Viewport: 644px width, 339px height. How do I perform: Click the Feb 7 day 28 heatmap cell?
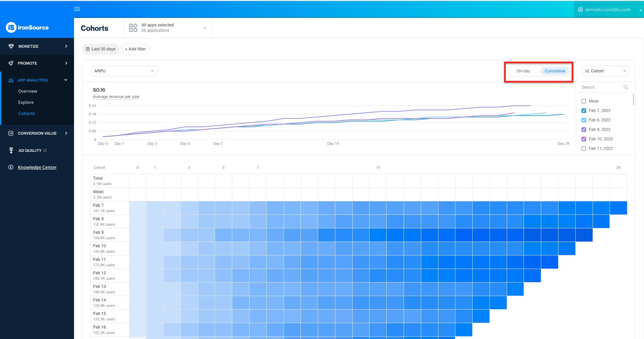618,208
